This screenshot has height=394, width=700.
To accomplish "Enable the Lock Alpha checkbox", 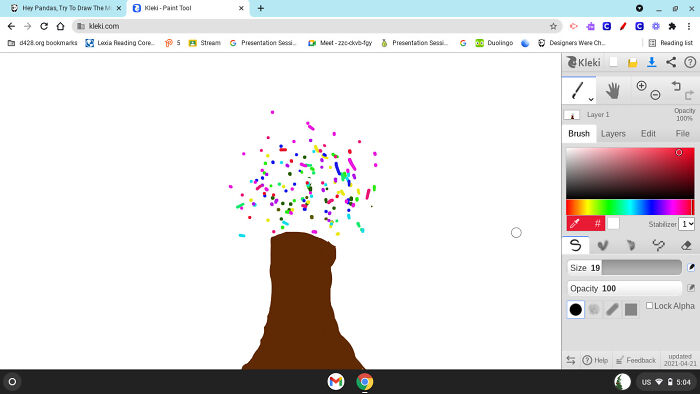I will point(650,306).
